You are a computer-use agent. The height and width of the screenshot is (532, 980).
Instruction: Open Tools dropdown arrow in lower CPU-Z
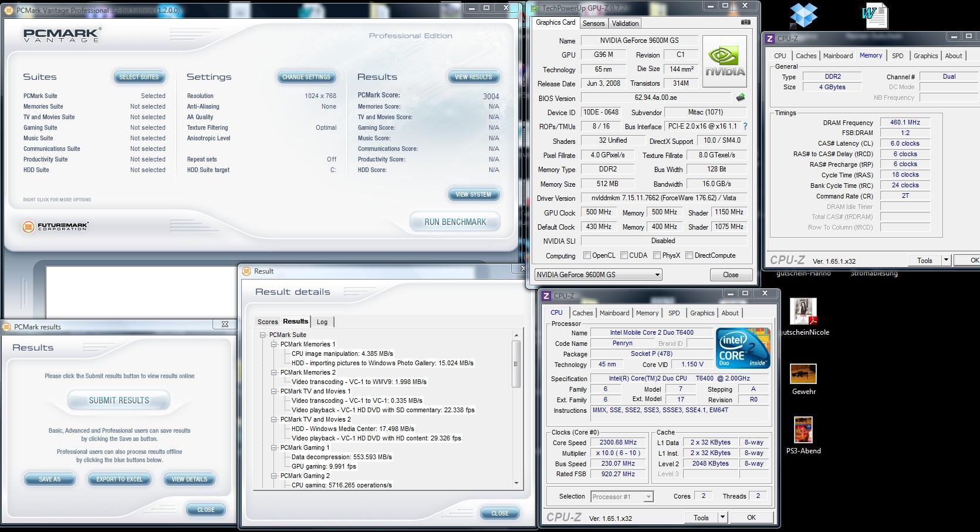point(722,517)
